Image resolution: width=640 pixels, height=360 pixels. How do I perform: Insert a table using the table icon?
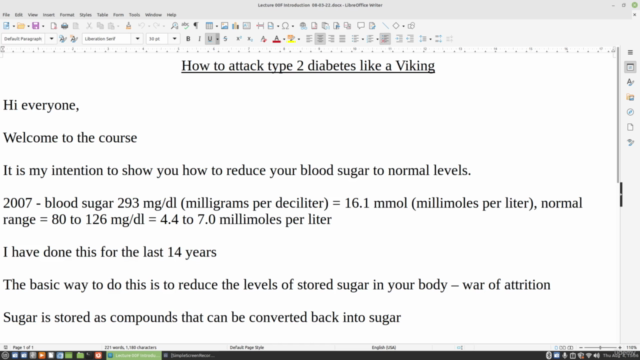pos(209,26)
